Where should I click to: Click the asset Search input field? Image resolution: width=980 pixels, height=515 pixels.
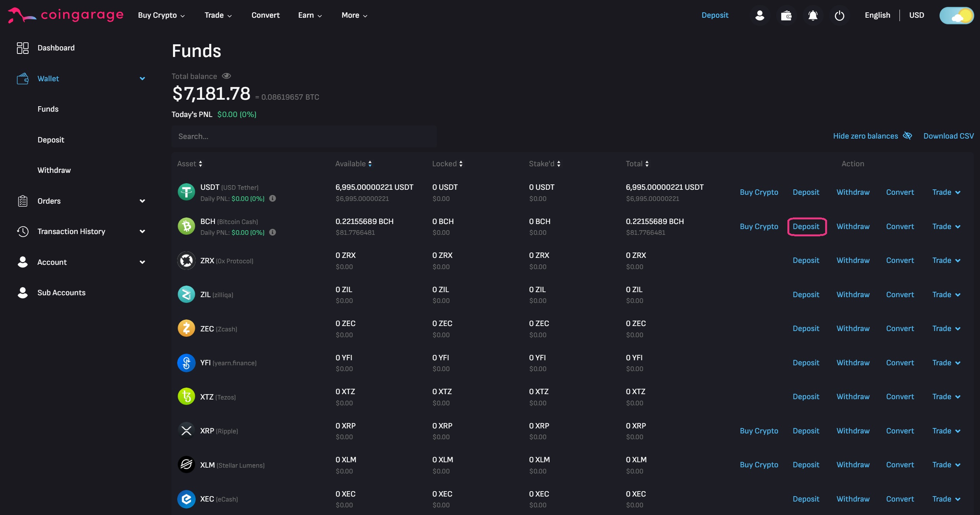(304, 136)
